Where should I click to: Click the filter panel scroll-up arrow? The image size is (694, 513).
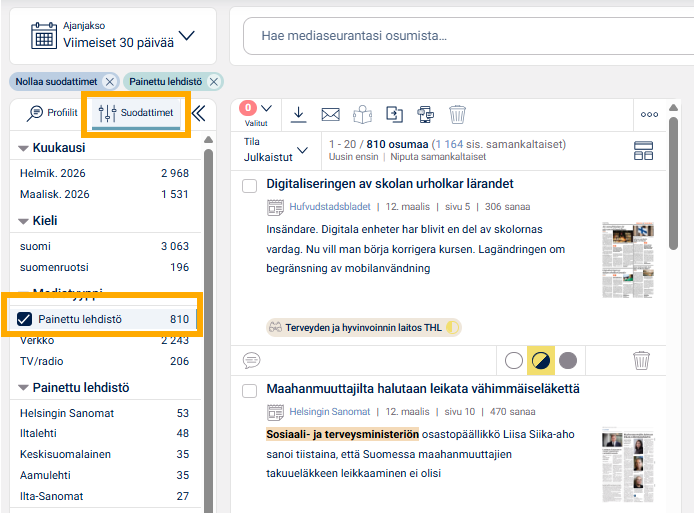pyautogui.click(x=208, y=140)
